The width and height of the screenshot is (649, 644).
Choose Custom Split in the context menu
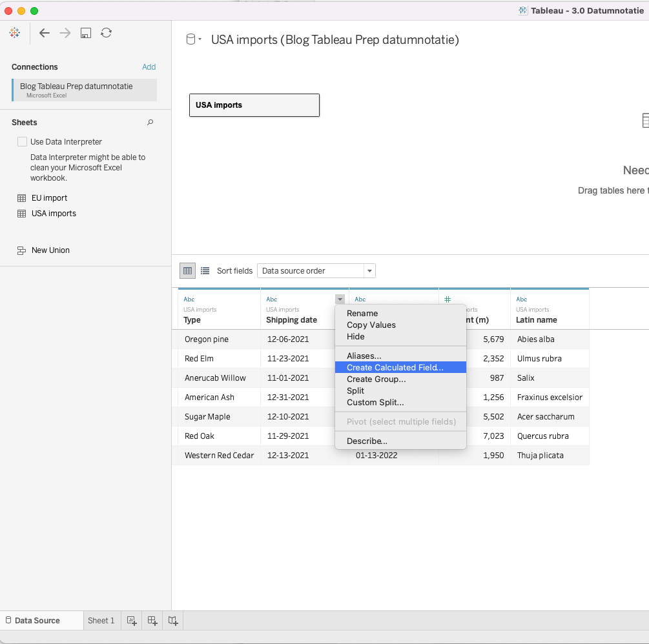(375, 403)
